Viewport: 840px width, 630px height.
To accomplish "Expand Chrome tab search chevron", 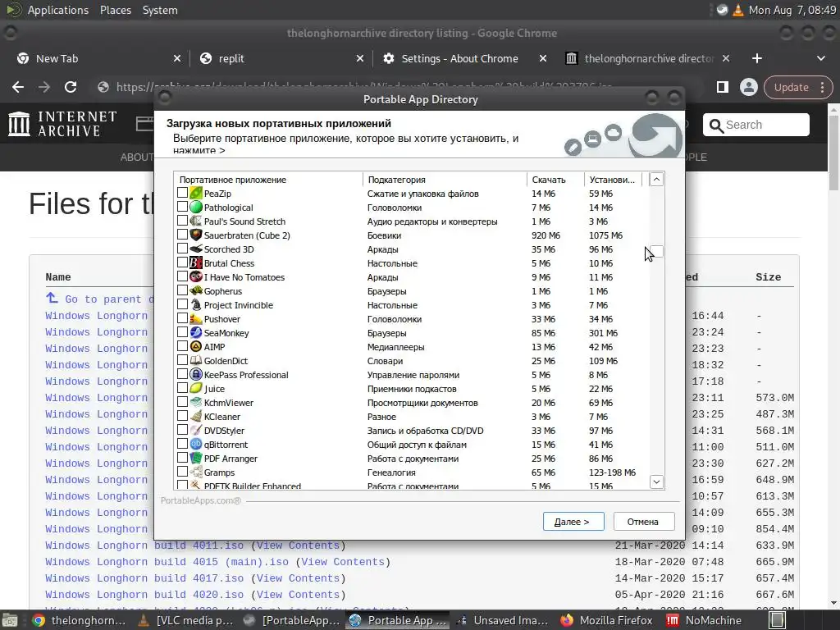I will pyautogui.click(x=820, y=58).
